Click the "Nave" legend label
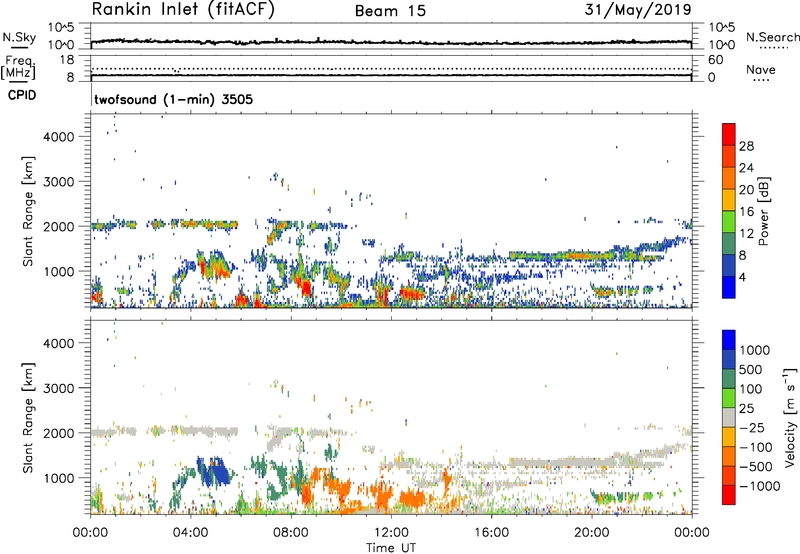This screenshot has height=554, width=800. [760, 69]
